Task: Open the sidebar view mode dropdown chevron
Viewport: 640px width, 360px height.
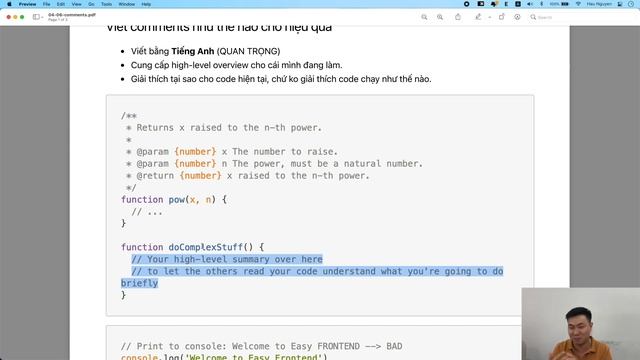Action: pos(42,17)
